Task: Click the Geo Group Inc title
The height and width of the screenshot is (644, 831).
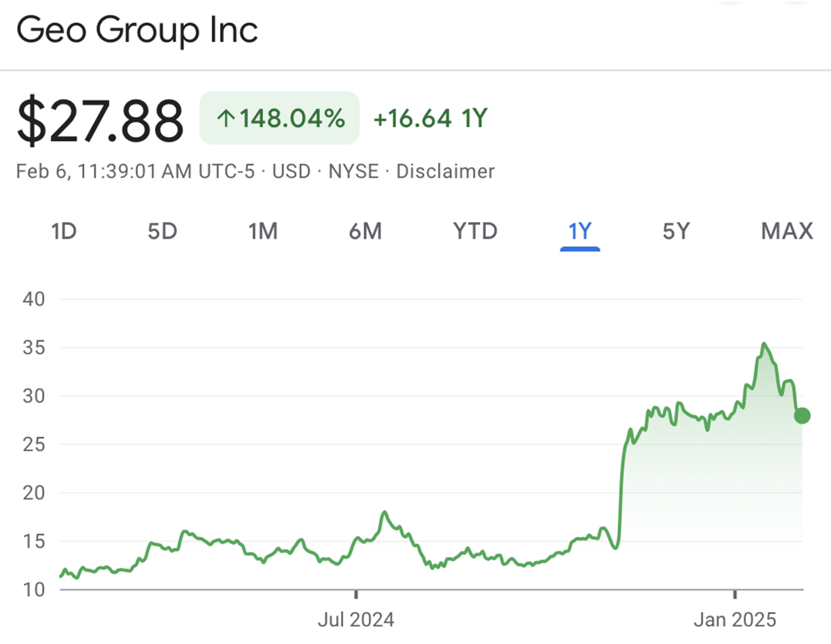Action: 138,31
